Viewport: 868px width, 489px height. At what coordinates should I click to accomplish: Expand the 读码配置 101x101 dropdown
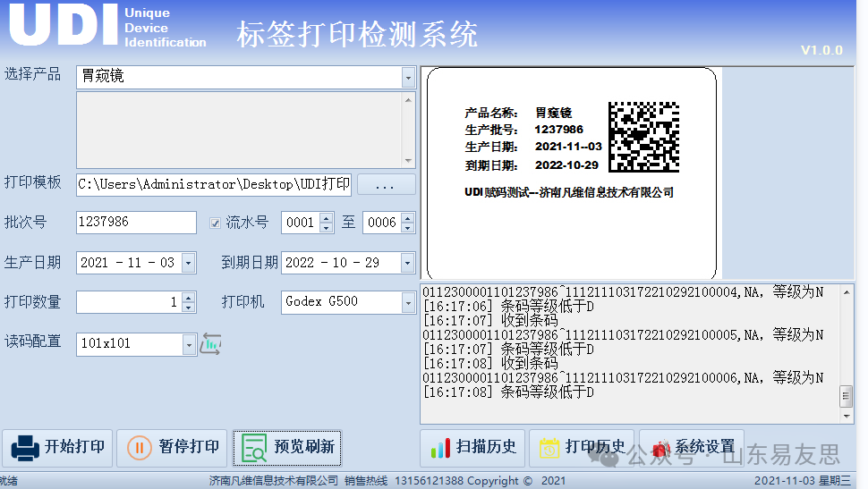coord(190,344)
